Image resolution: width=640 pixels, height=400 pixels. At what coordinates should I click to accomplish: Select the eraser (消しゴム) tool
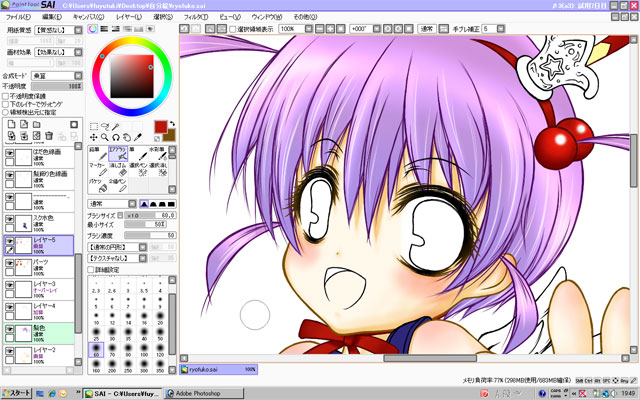tap(118, 170)
